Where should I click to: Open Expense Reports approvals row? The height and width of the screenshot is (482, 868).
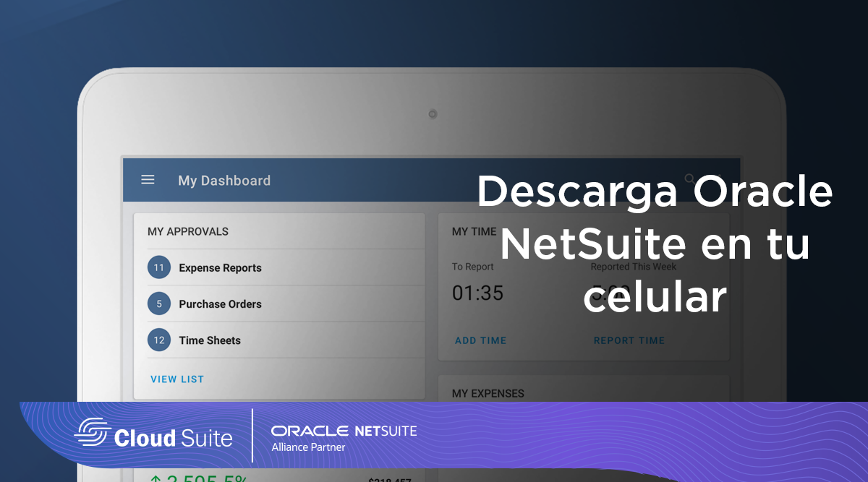(286, 267)
